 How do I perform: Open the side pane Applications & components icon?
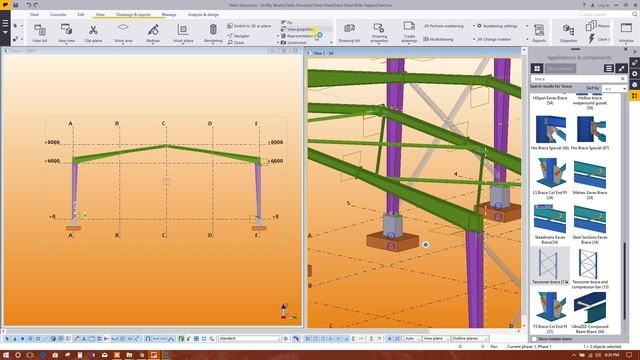(634, 96)
